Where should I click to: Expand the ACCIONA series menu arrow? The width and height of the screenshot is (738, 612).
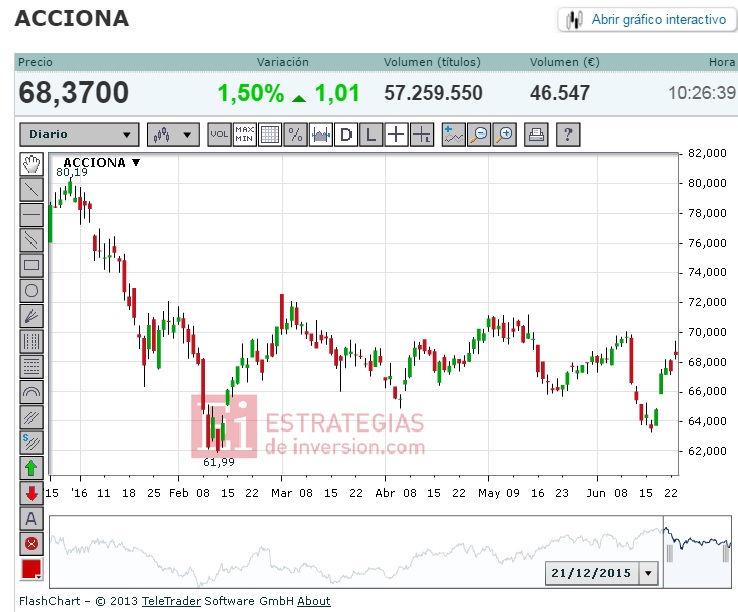click(x=136, y=162)
